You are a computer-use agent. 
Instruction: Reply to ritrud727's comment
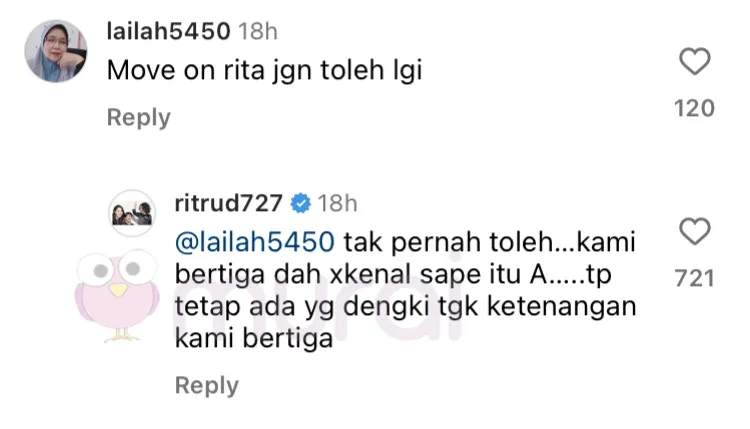[207, 385]
